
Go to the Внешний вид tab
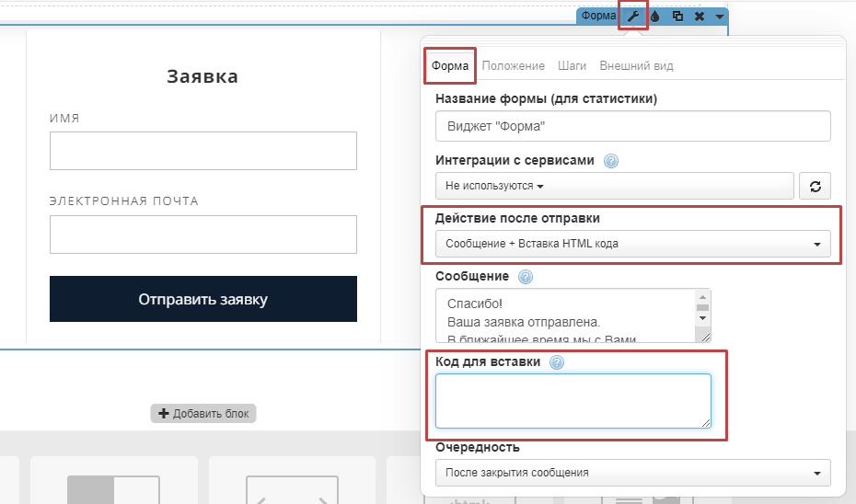pyautogui.click(x=636, y=66)
